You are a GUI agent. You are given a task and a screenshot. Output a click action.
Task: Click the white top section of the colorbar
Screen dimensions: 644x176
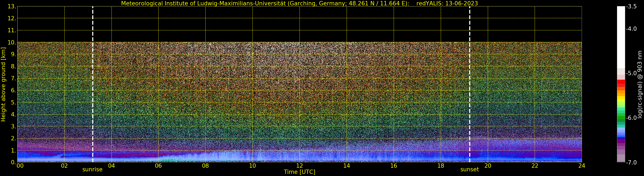tap(621, 37)
